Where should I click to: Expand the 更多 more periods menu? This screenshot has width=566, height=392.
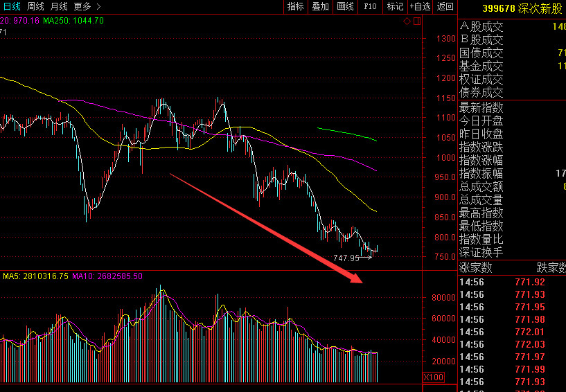pos(87,6)
